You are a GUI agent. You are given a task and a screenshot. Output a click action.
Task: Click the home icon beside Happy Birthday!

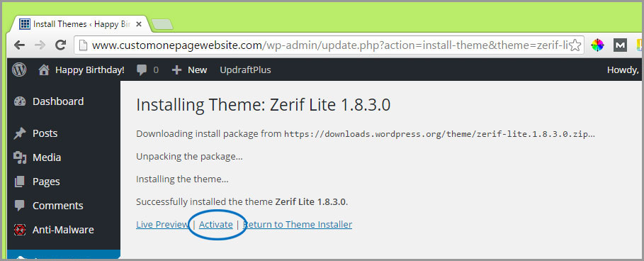pyautogui.click(x=44, y=70)
